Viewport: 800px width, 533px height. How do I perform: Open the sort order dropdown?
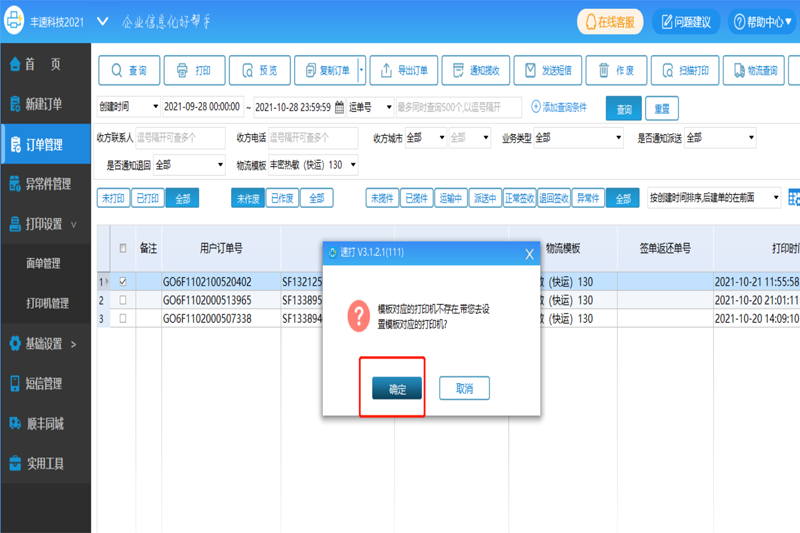click(714, 197)
